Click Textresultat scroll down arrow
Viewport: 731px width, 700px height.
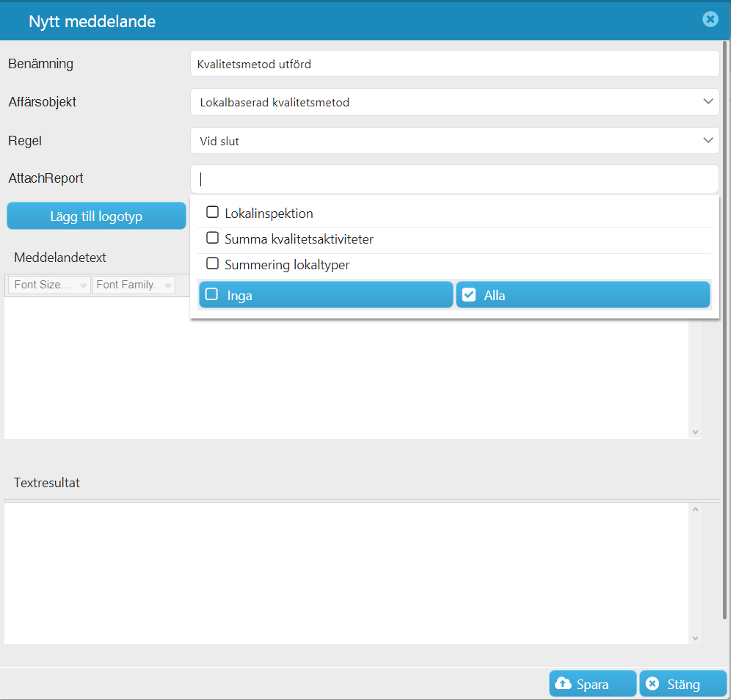coord(695,638)
